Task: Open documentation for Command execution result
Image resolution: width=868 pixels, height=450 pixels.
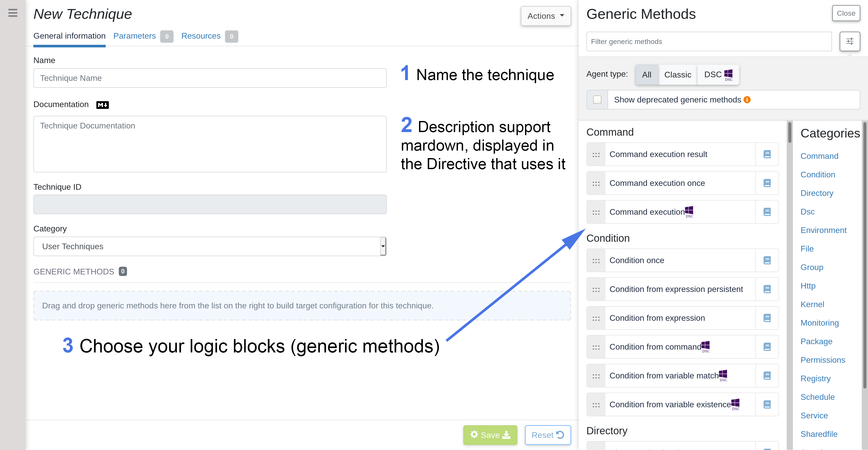Action: point(767,154)
